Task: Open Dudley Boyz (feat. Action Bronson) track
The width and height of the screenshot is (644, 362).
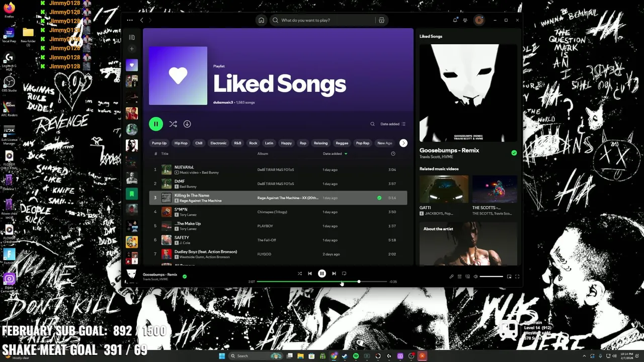Action: (205, 252)
